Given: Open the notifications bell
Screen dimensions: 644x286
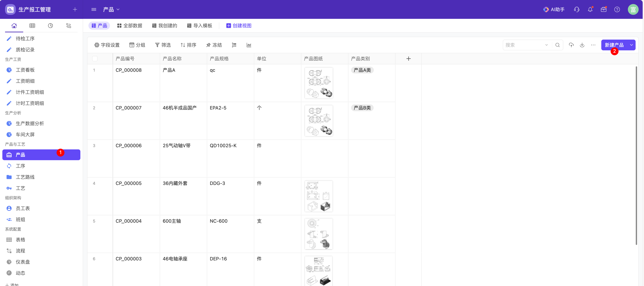Looking at the screenshot, I should [x=590, y=10].
